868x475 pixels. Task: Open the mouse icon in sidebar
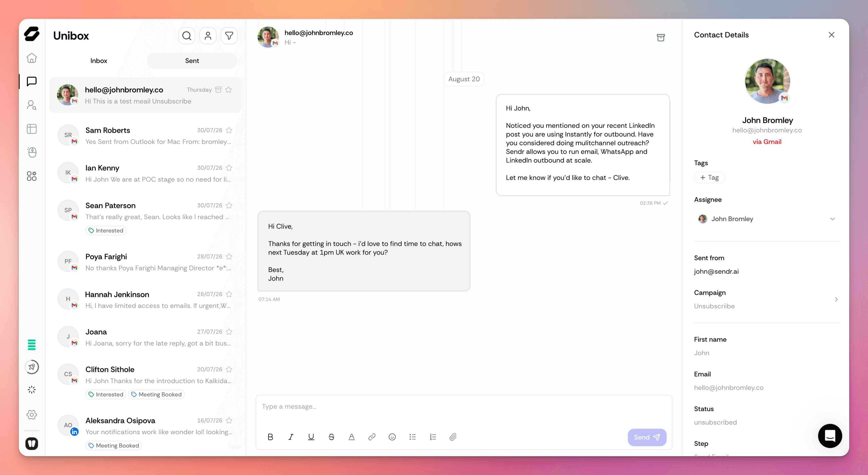pyautogui.click(x=32, y=152)
